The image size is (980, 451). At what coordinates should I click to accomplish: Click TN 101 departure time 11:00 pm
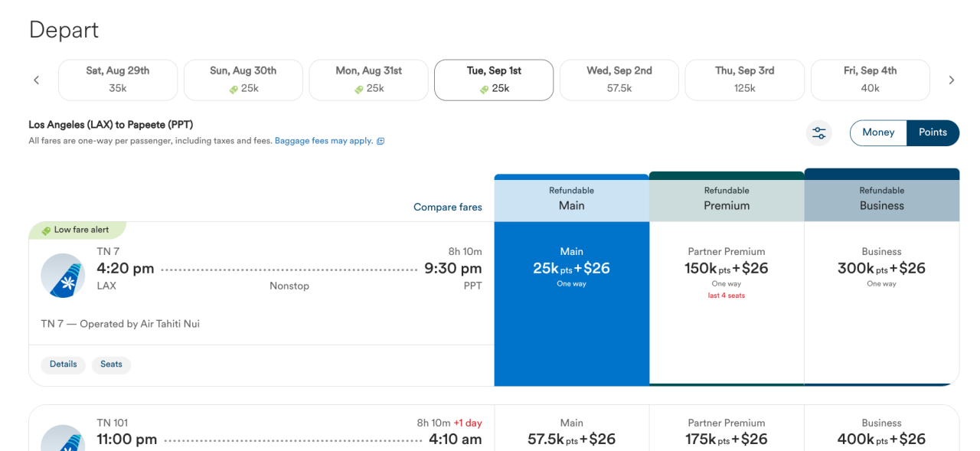[127, 440]
